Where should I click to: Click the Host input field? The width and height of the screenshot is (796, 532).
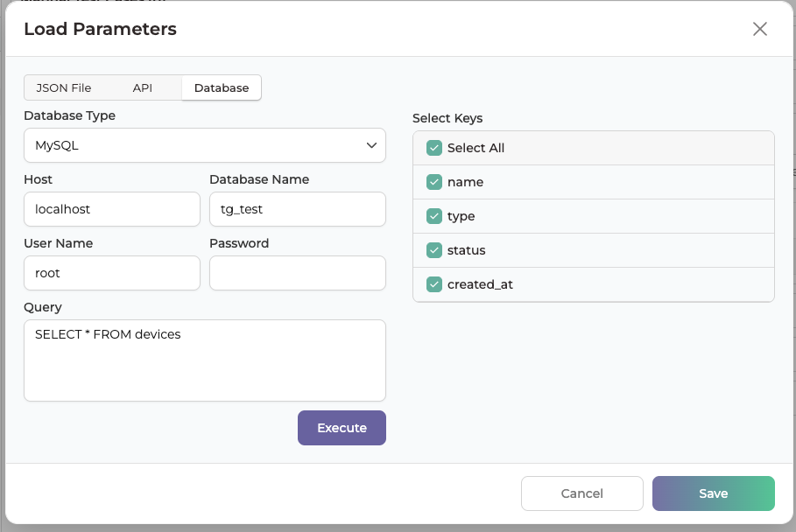point(112,209)
